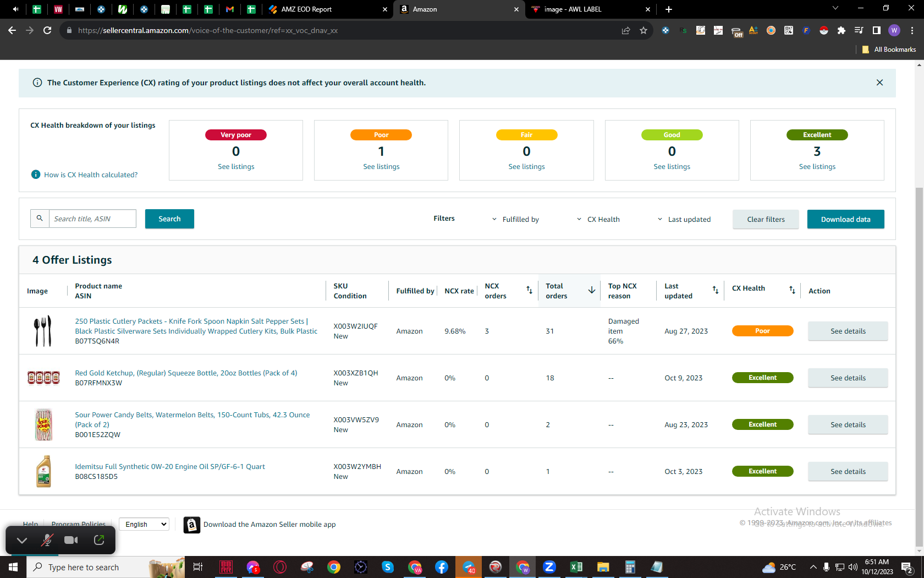
Task: Clear all applied filters
Action: (x=766, y=219)
